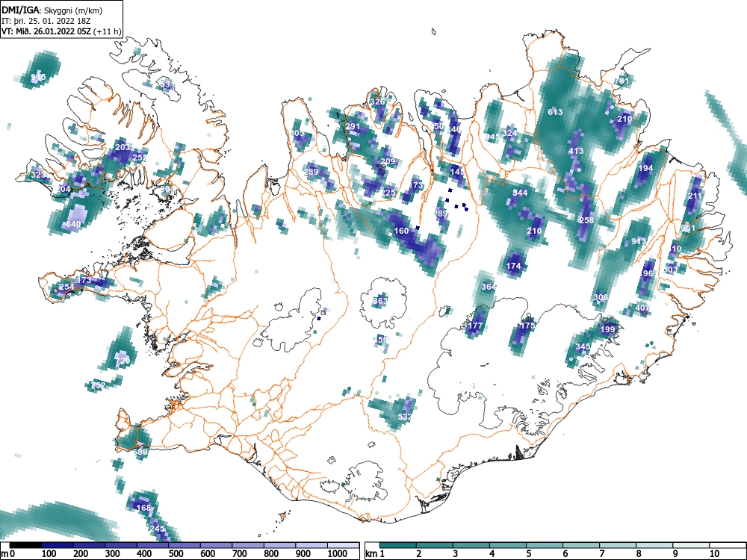Click the 209 visibility value
The image size is (747, 560).
388,161
